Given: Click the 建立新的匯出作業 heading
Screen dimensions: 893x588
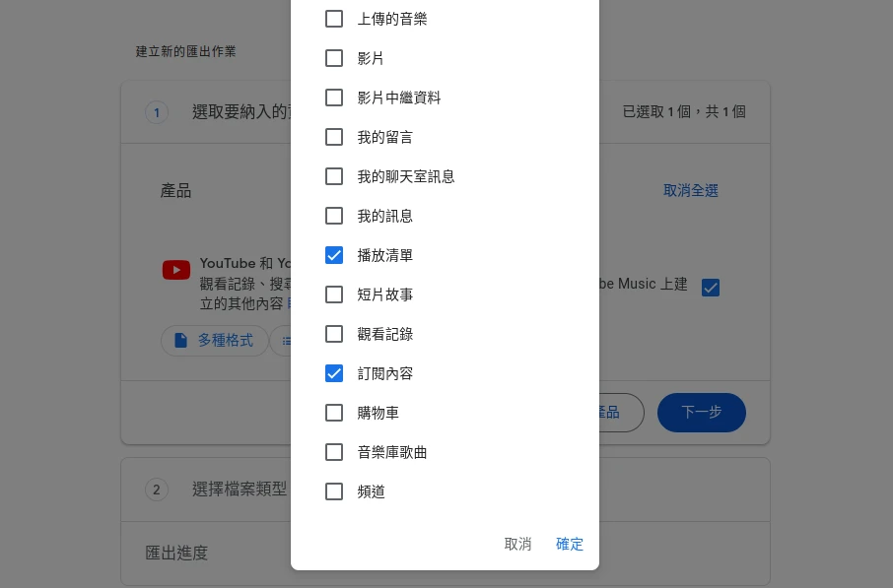Looking at the screenshot, I should pyautogui.click(x=185, y=51).
